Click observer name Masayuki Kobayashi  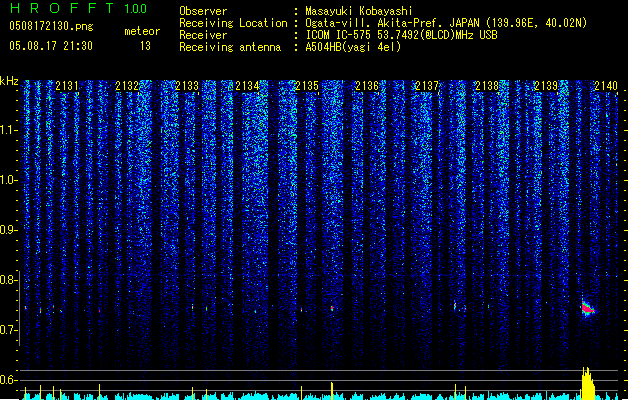coord(359,11)
